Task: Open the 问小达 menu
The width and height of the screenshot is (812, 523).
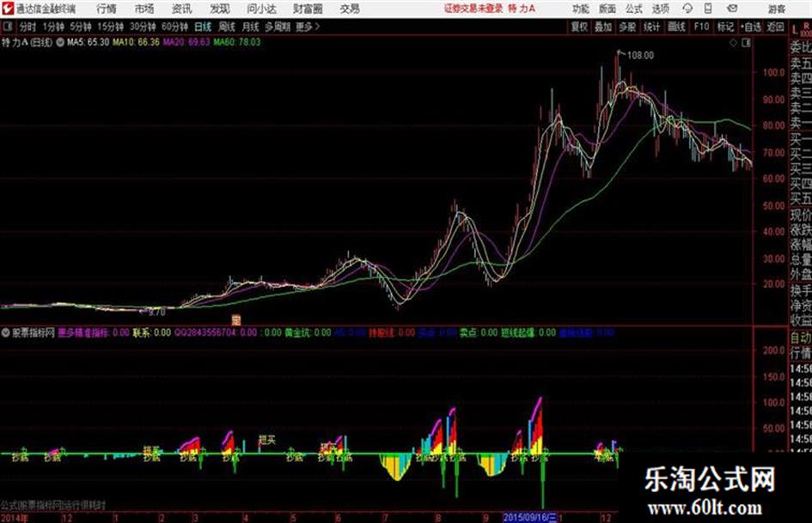Action: click(x=261, y=9)
